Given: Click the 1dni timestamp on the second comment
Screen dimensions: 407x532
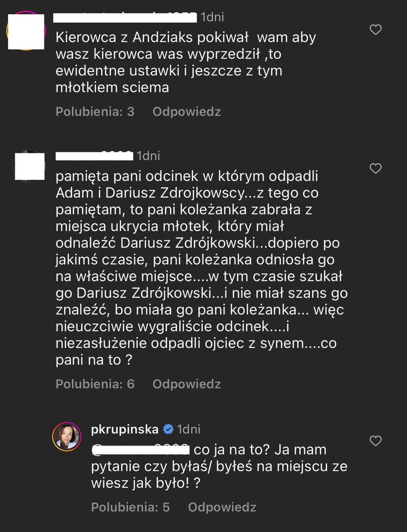Looking at the screenshot, I should 148,156.
